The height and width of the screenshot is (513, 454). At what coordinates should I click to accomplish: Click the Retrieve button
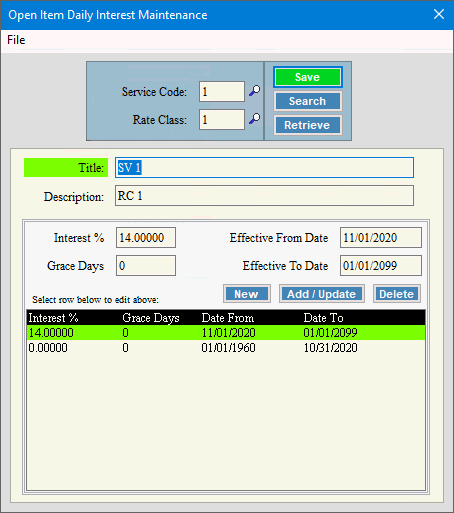click(x=307, y=125)
